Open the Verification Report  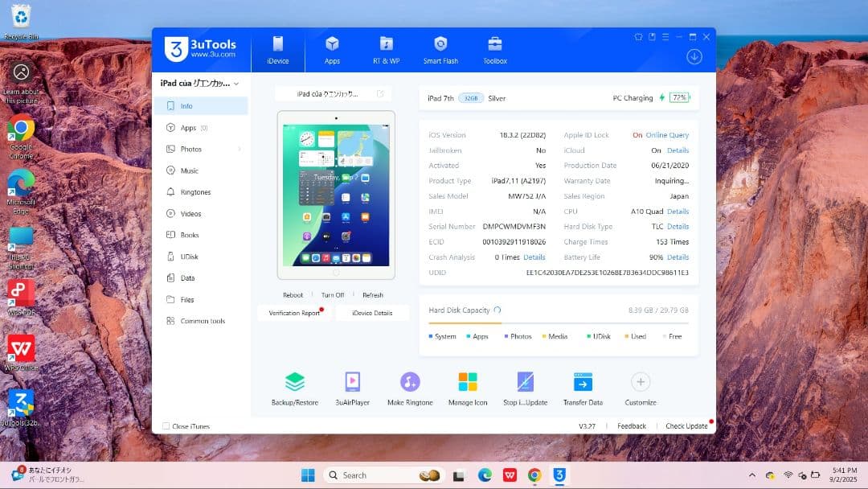[x=293, y=313]
